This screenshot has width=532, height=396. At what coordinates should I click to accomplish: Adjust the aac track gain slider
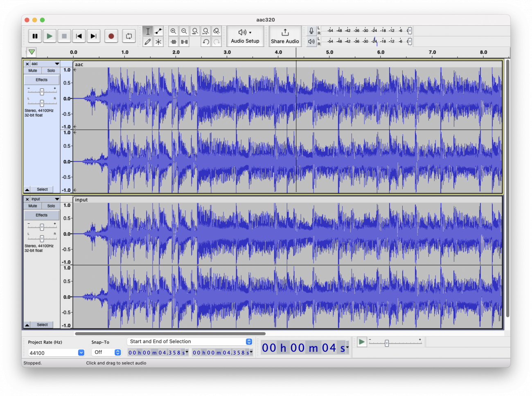(x=42, y=92)
